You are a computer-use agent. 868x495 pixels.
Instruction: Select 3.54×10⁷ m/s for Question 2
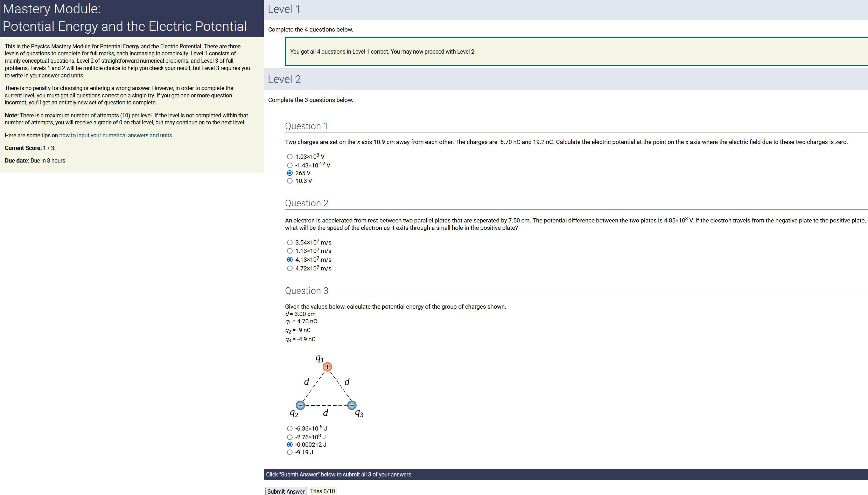[x=289, y=242]
